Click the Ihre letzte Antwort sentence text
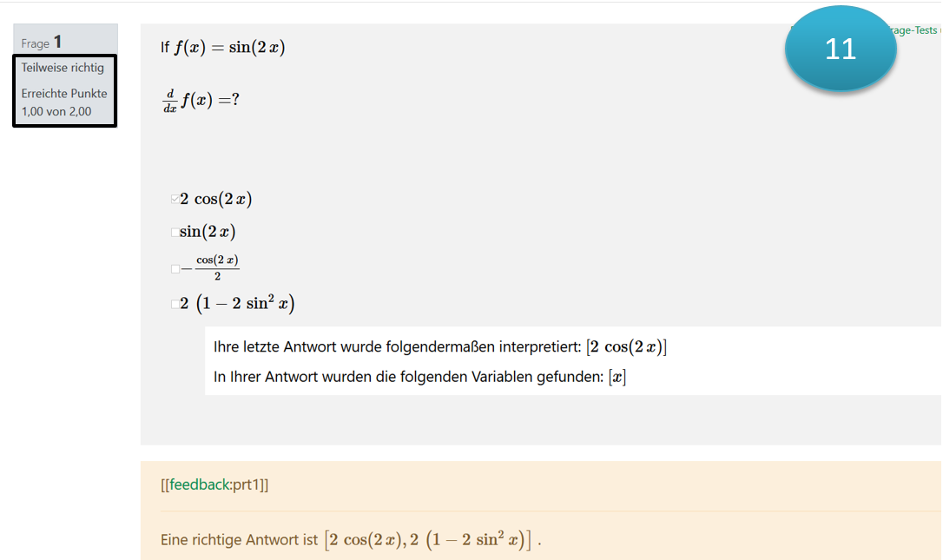Viewport: 943px width, 560px height. 397,347
